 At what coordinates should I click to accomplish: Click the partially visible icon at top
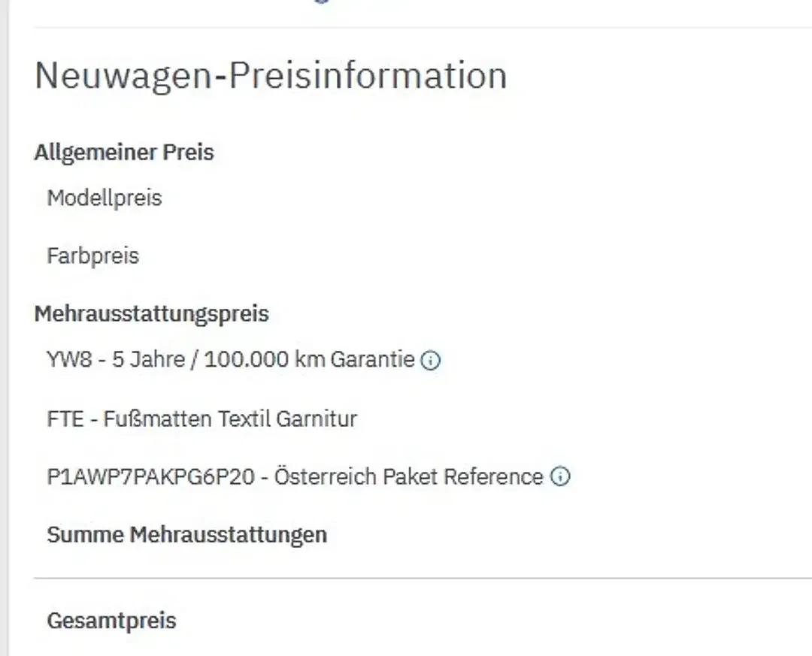322,2
